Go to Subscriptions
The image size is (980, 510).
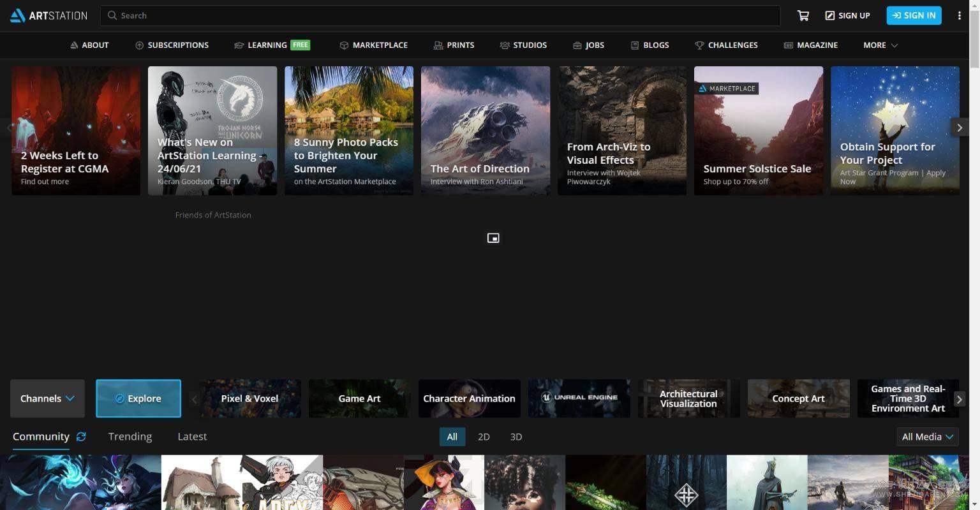tap(172, 45)
